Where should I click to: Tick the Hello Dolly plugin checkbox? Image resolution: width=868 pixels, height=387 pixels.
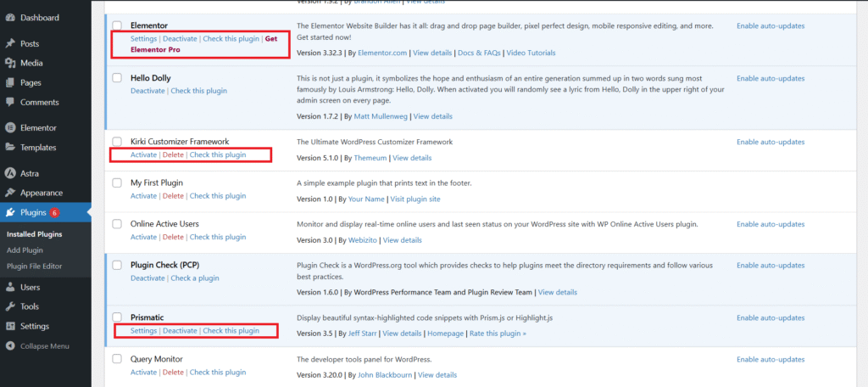pyautogui.click(x=118, y=78)
